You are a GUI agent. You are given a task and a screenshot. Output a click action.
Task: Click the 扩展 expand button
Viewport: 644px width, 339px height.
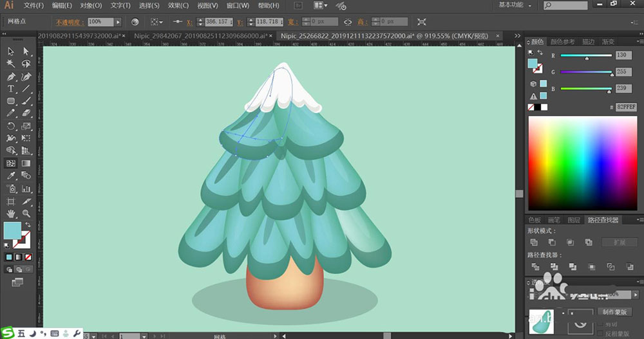tap(620, 242)
